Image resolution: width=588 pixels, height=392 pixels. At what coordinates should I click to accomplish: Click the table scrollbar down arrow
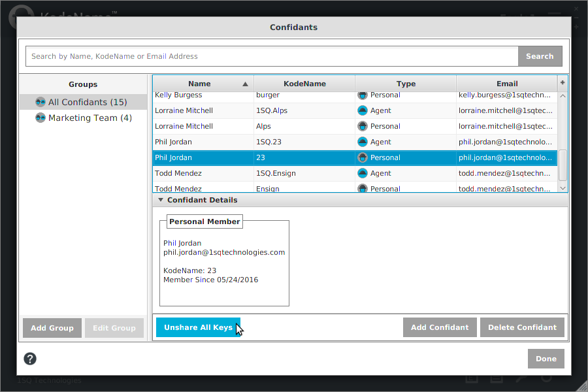click(x=563, y=188)
